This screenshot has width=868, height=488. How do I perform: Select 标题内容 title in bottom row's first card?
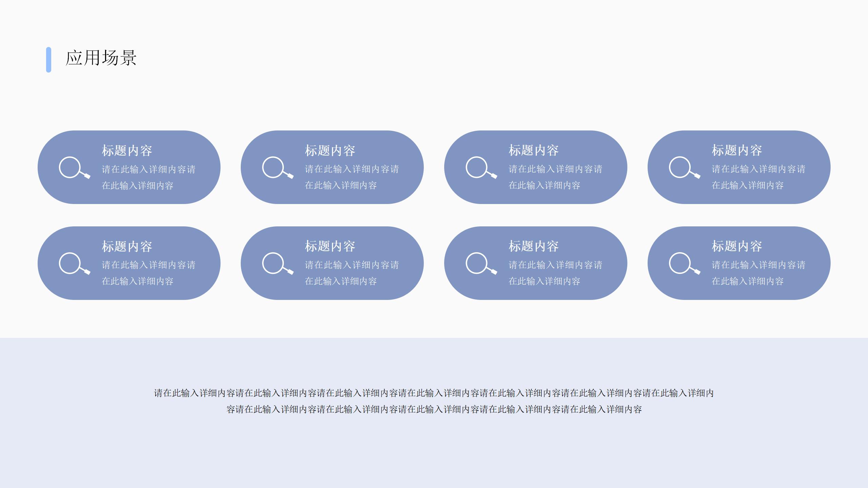[x=127, y=246]
